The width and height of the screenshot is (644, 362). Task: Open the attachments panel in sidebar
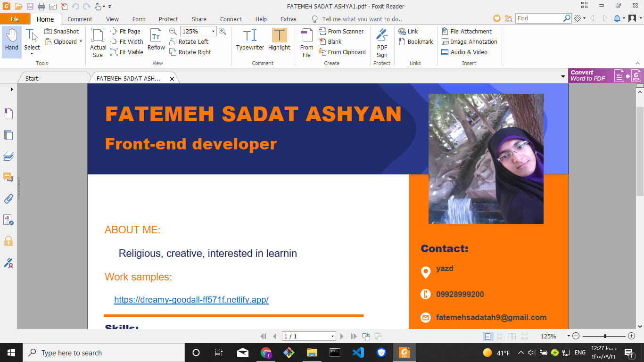(8, 198)
